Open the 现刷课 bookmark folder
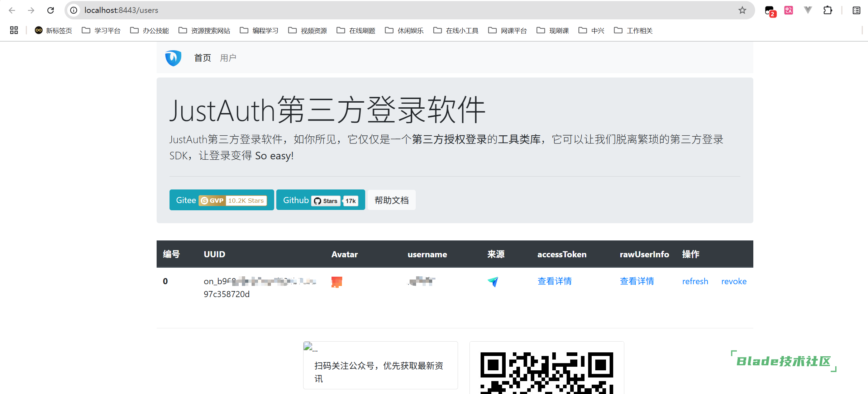868x394 pixels. [553, 31]
